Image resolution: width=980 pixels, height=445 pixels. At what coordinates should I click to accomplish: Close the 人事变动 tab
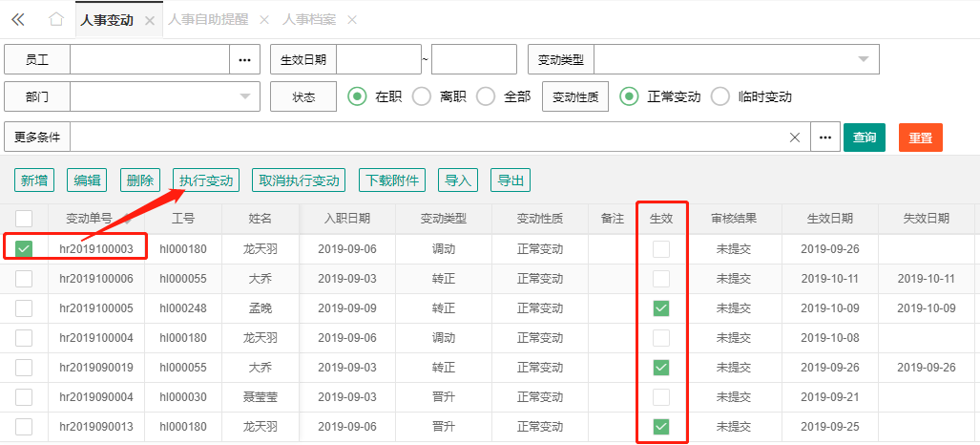point(149,20)
